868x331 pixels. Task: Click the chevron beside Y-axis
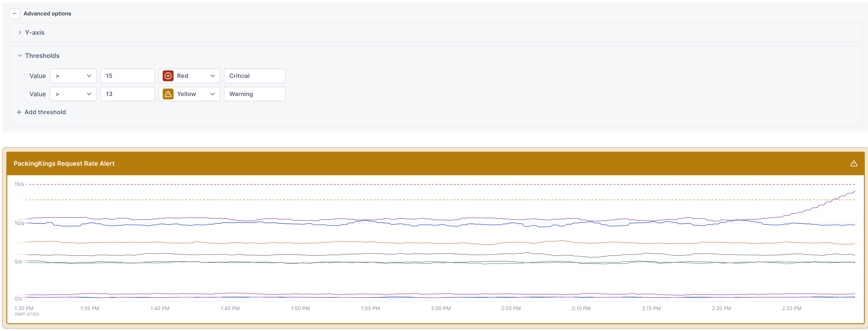click(x=20, y=32)
